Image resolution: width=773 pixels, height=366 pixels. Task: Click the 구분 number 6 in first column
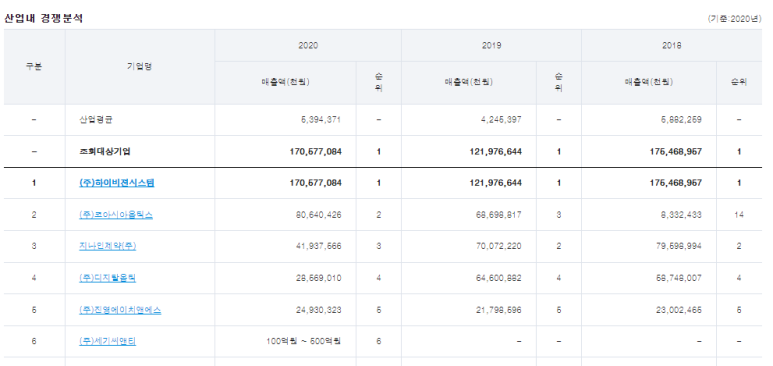(x=34, y=341)
